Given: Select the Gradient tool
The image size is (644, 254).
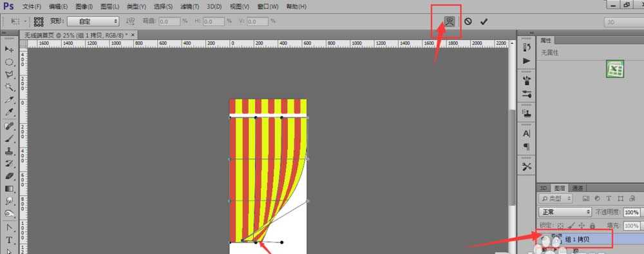Looking at the screenshot, I should pos(9,189).
